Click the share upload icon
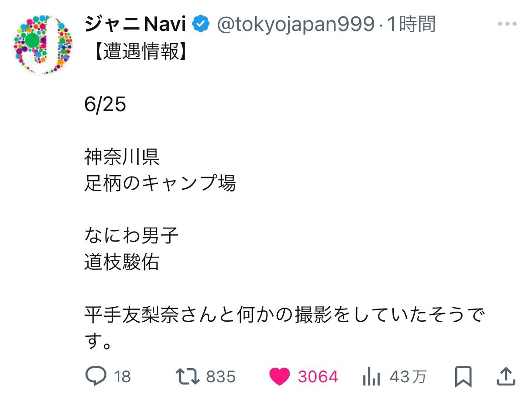This screenshot has width=532, height=405. click(506, 376)
